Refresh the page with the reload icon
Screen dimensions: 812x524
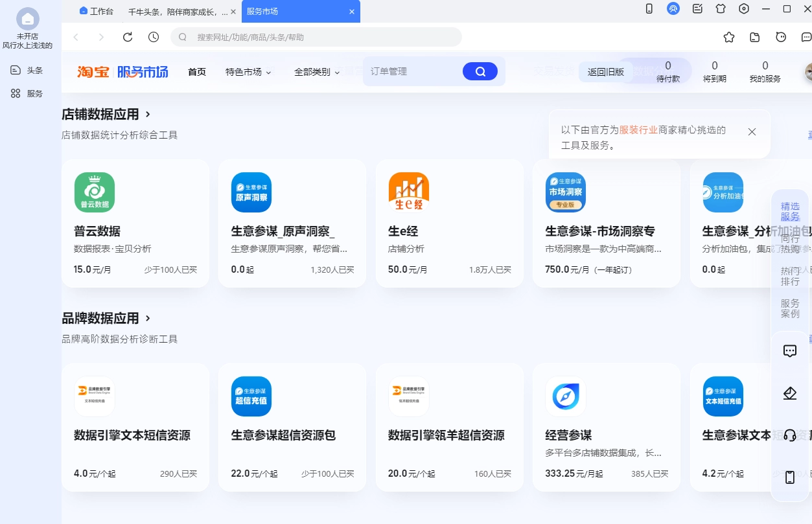(x=127, y=37)
